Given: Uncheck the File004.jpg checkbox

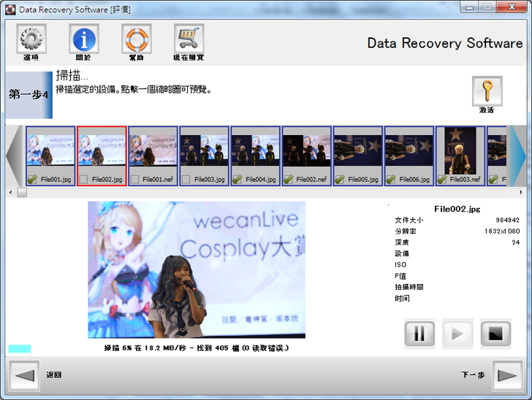Looking at the screenshot, I should pyautogui.click(x=237, y=180).
